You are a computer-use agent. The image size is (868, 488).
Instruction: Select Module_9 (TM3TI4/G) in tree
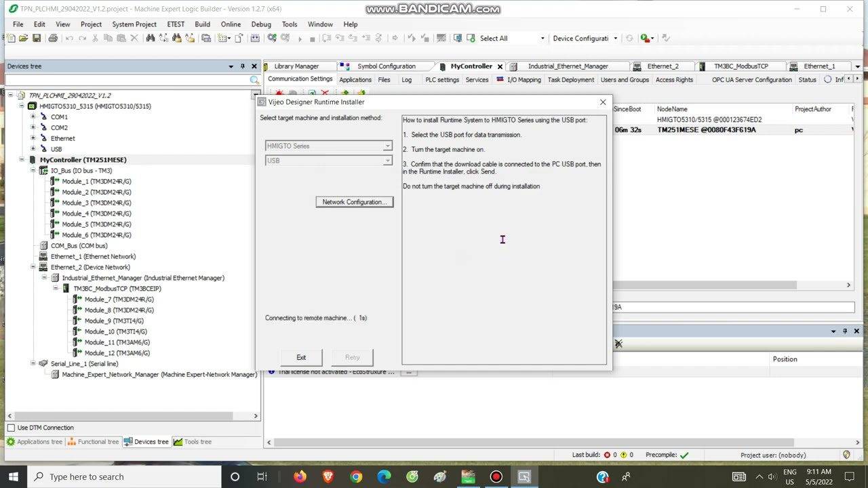(x=114, y=321)
